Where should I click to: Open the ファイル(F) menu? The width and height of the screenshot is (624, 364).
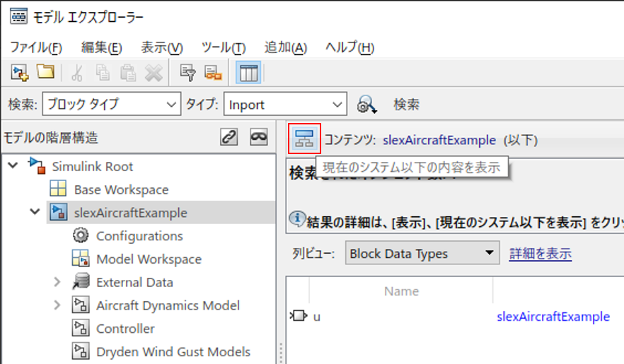pos(36,47)
